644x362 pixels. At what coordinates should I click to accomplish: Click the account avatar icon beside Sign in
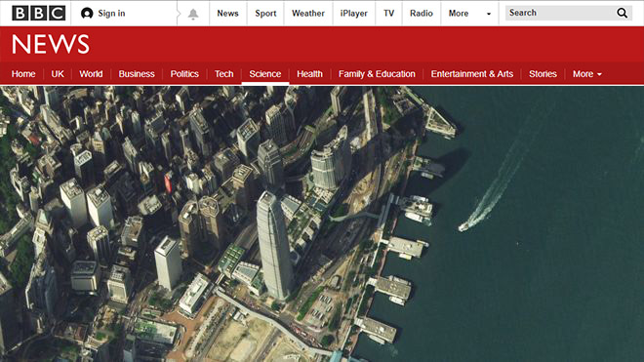coord(87,13)
